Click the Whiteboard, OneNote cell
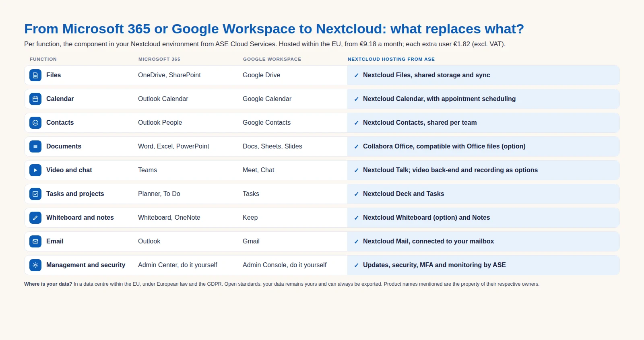The height and width of the screenshot is (340, 644). [x=169, y=218]
